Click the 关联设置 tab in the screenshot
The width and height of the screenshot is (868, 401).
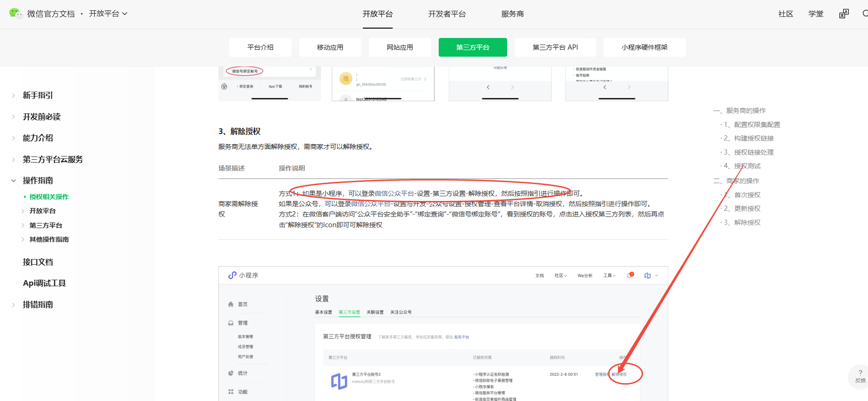(375, 312)
